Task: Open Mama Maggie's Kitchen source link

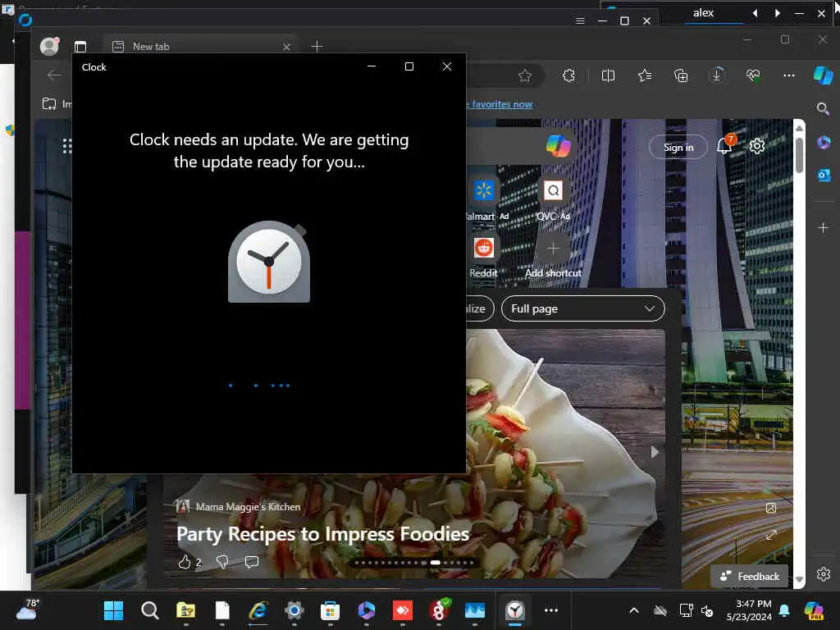Action: point(248,507)
